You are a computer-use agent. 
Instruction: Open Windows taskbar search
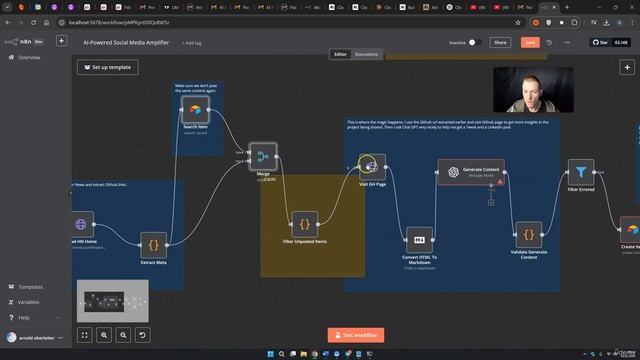point(282,354)
